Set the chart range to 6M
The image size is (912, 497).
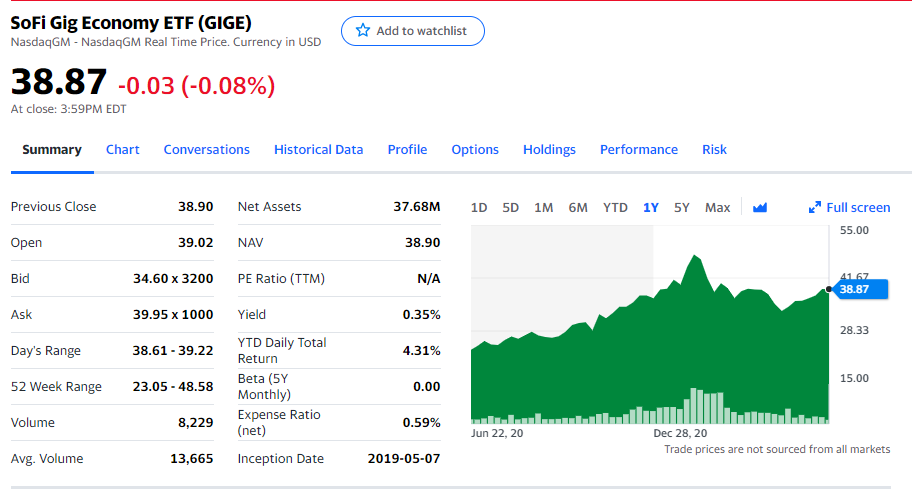click(x=578, y=208)
